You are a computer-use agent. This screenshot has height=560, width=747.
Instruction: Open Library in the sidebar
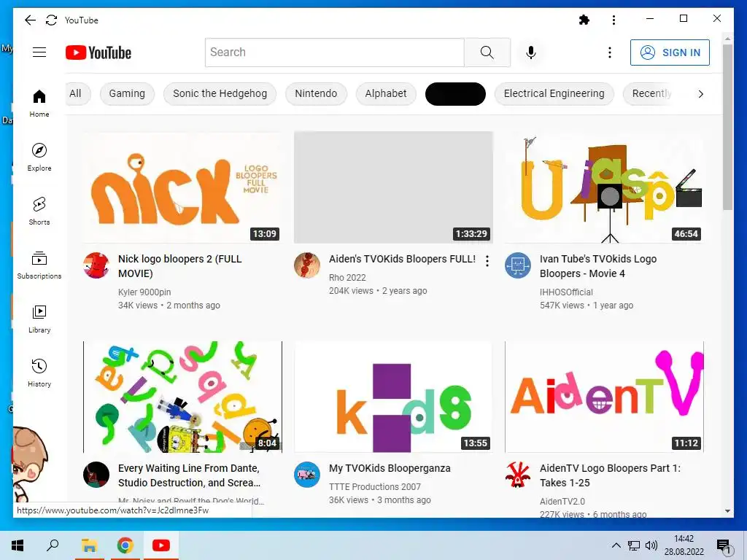39,319
